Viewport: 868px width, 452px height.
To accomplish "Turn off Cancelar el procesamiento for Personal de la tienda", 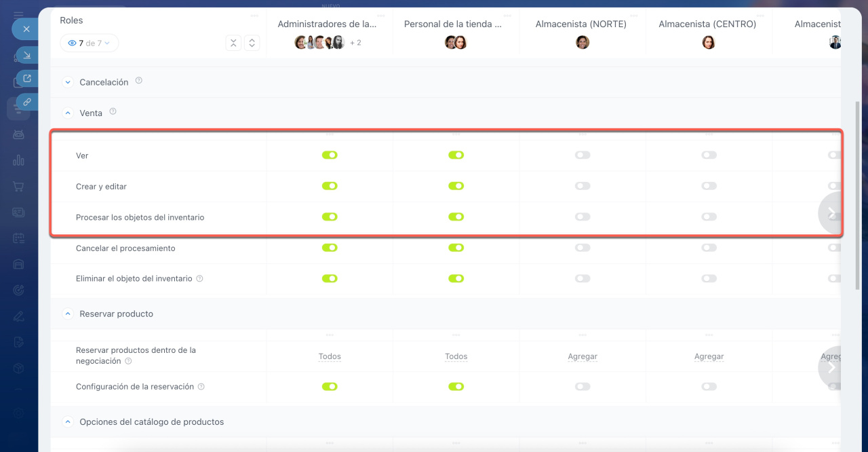I will [456, 248].
